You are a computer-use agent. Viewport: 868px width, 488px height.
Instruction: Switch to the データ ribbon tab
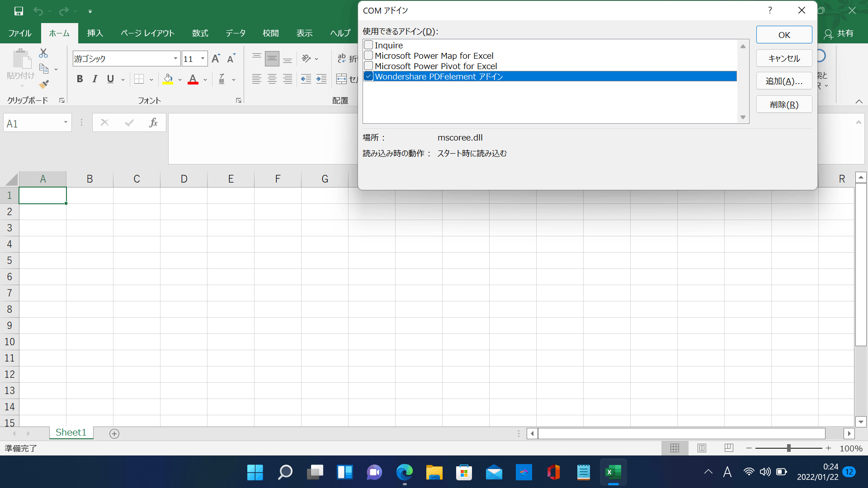(236, 33)
